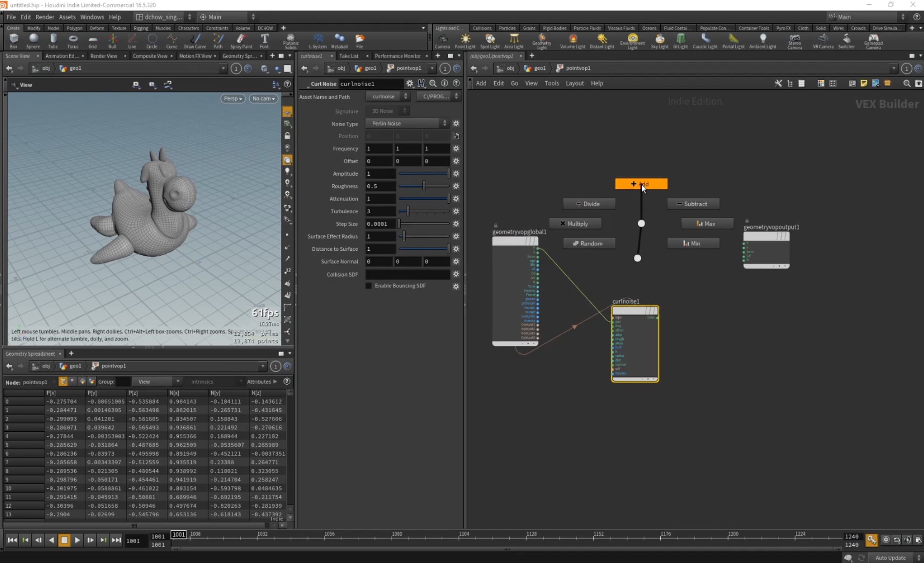Click the Play forward button

pyautogui.click(x=77, y=540)
